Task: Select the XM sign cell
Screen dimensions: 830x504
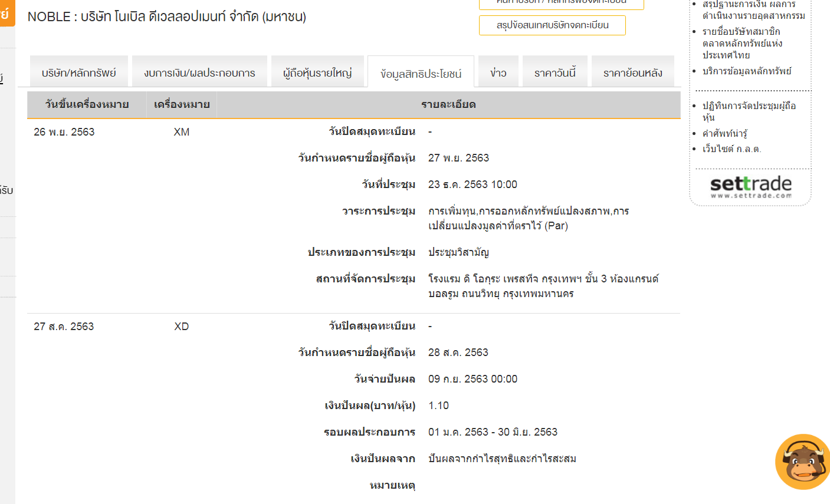Action: click(182, 131)
